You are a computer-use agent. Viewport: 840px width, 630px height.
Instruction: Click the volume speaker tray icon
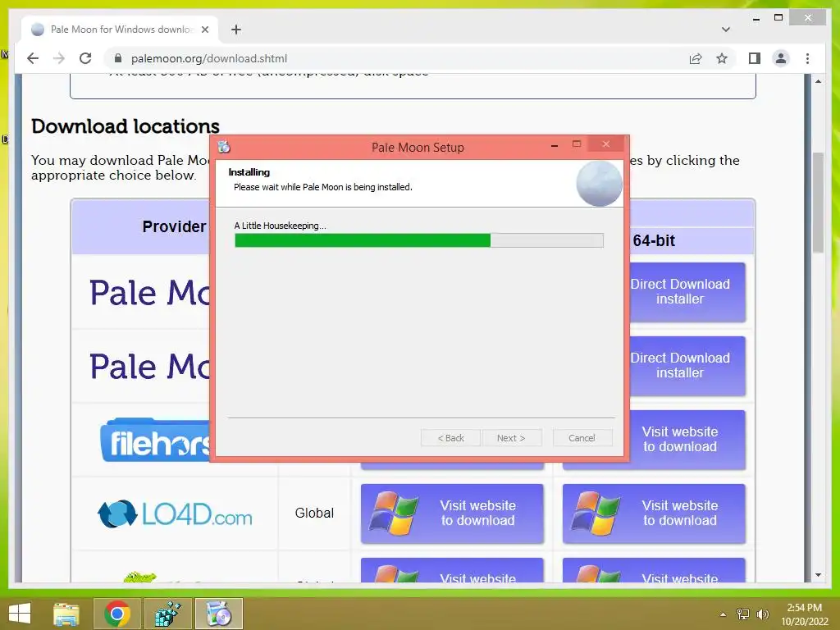coord(762,614)
